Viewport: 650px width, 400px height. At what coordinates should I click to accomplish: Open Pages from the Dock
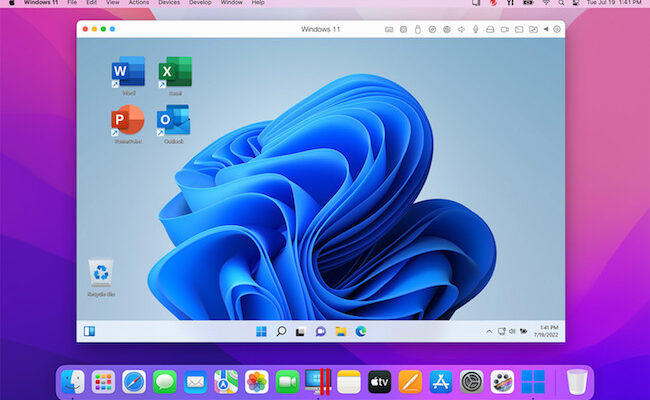coord(410,381)
